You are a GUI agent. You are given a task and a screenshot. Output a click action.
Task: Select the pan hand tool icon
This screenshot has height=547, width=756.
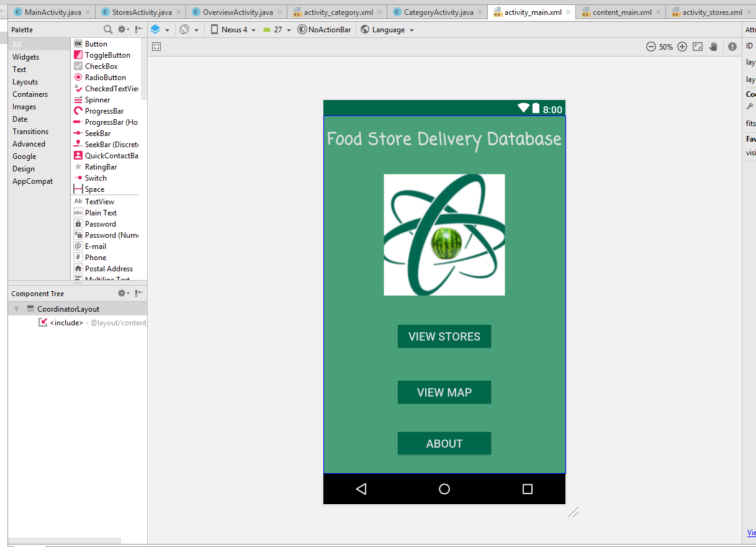714,47
